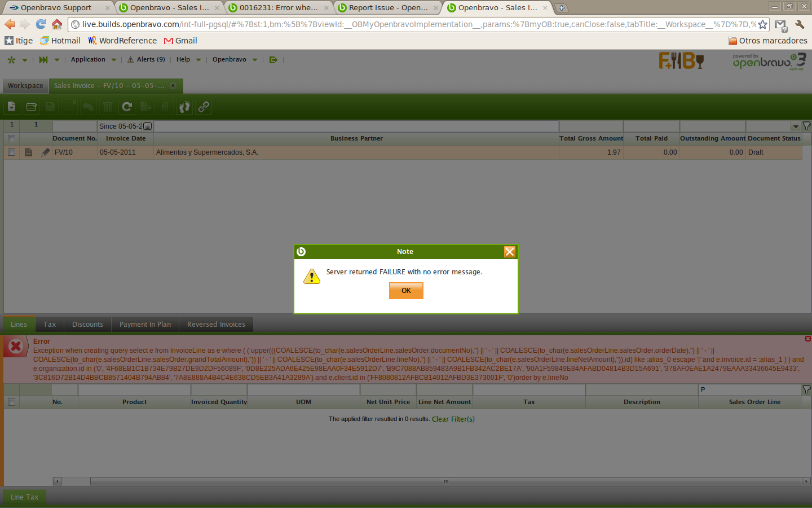Go to the browser Home page
Viewport: 812px width, 508px height.
coord(57,24)
